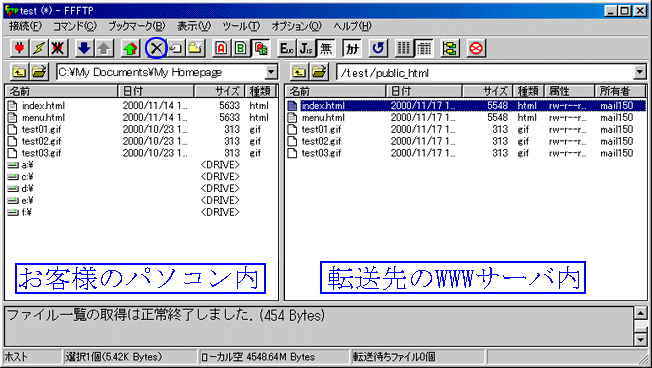The width and height of the screenshot is (652, 368).
Task: Click log pane scrollbar down arrow
Action: pyautogui.click(x=640, y=340)
